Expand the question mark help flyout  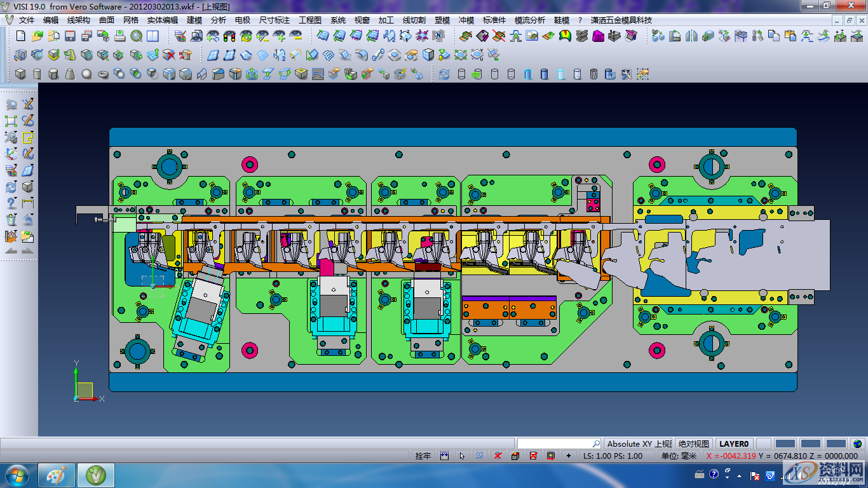coord(11,203)
